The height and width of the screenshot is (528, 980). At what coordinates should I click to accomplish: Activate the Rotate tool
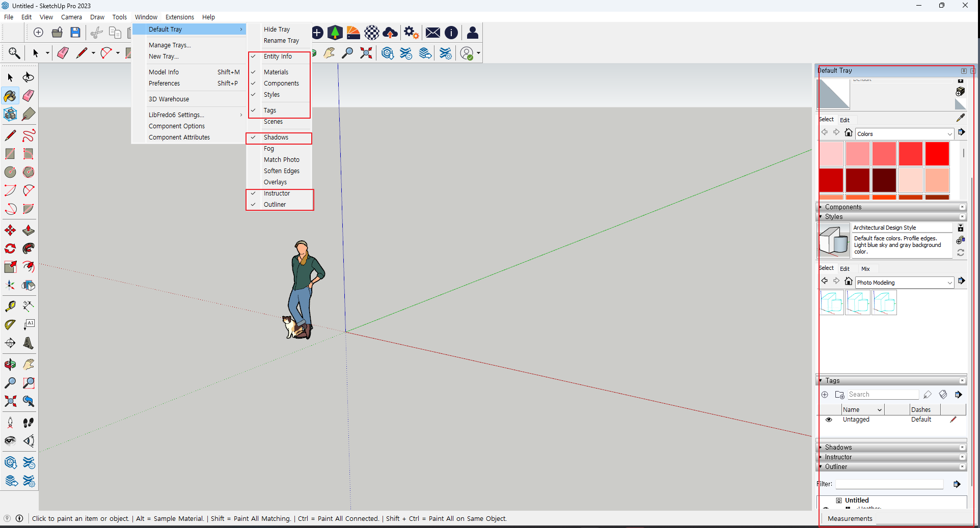click(10, 248)
